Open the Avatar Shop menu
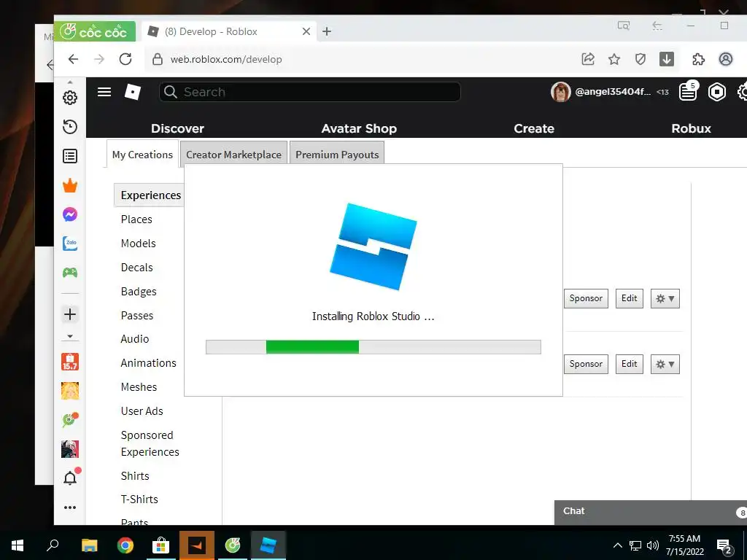This screenshot has height=560, width=747. point(359,128)
